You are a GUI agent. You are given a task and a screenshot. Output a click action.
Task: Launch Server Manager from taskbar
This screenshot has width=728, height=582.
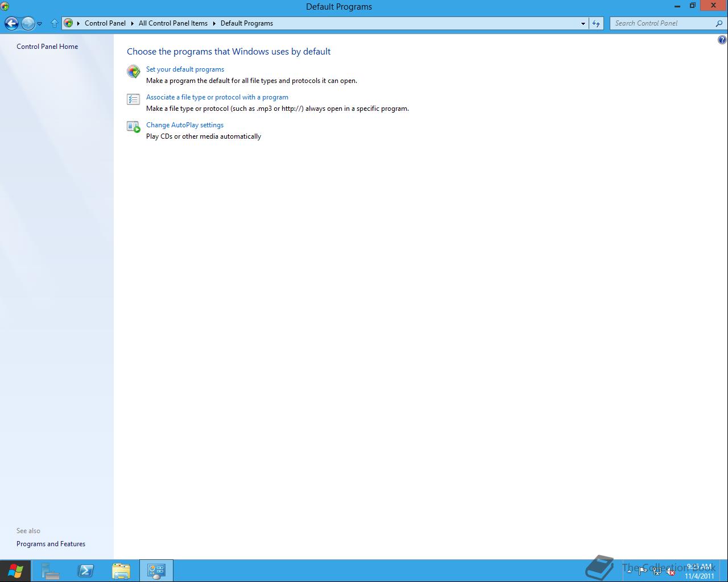point(51,571)
